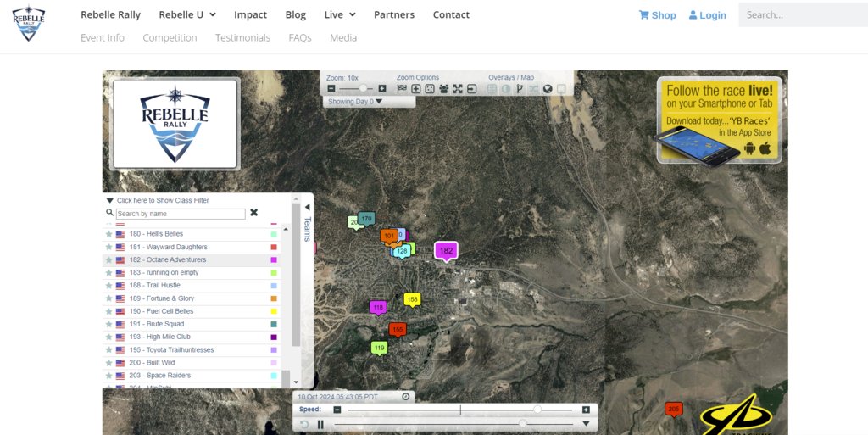
Task: Click the clock icon beside the timestamp
Action: coord(406,396)
